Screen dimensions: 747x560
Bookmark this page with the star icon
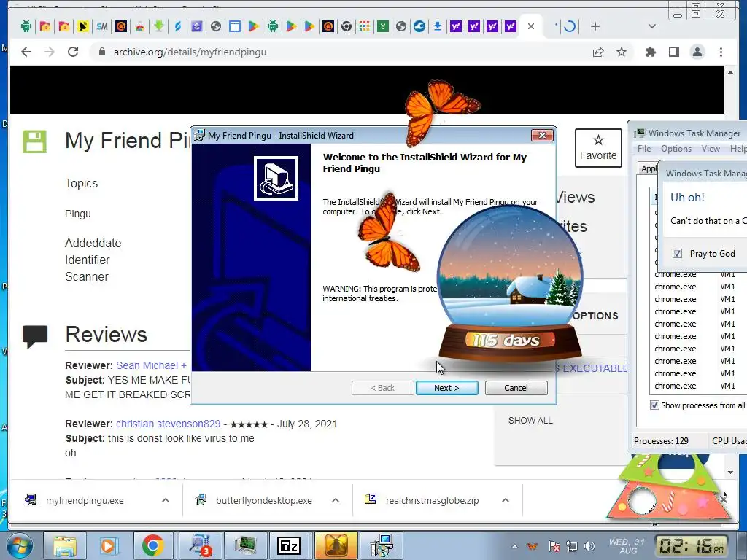pos(622,52)
